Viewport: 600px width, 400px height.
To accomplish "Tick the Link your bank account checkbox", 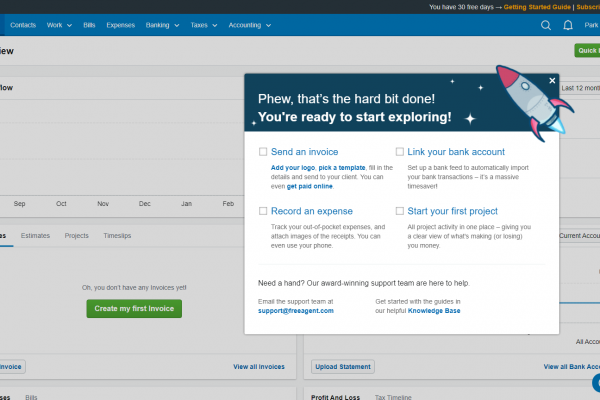I will coord(399,152).
